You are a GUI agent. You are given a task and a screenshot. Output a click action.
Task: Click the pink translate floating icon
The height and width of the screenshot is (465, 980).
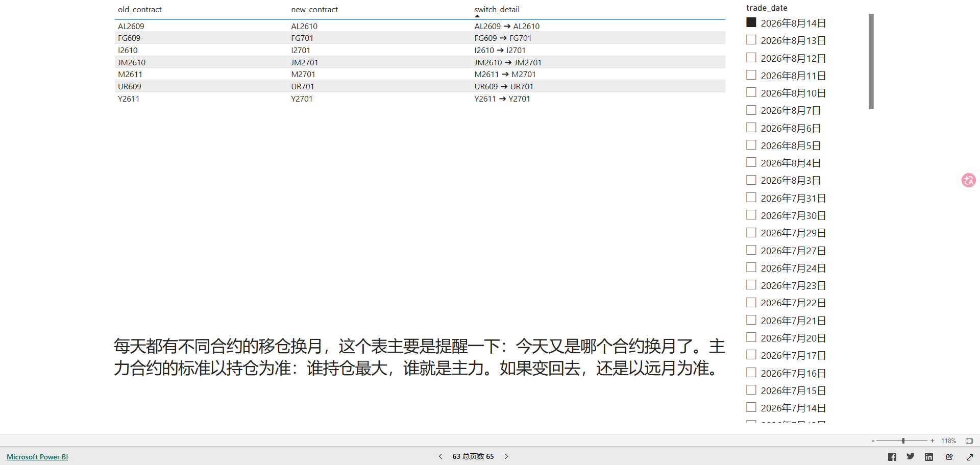coord(968,180)
